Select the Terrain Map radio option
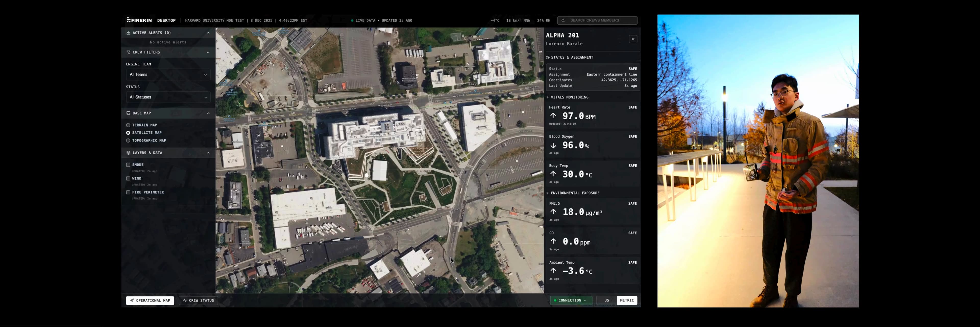 point(128,125)
